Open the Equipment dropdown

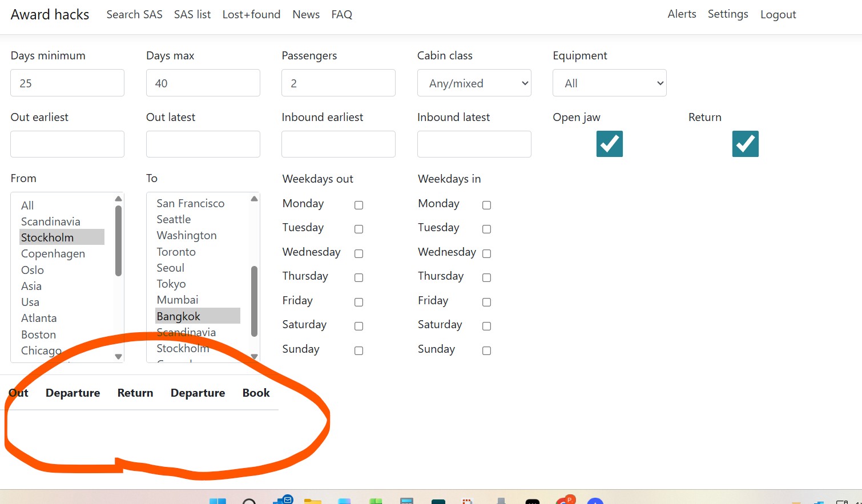coord(610,83)
